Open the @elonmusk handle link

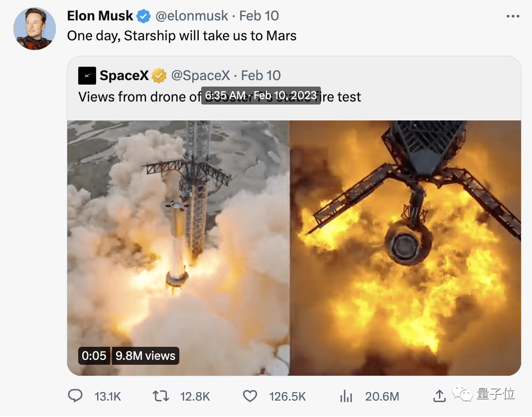pos(192,16)
